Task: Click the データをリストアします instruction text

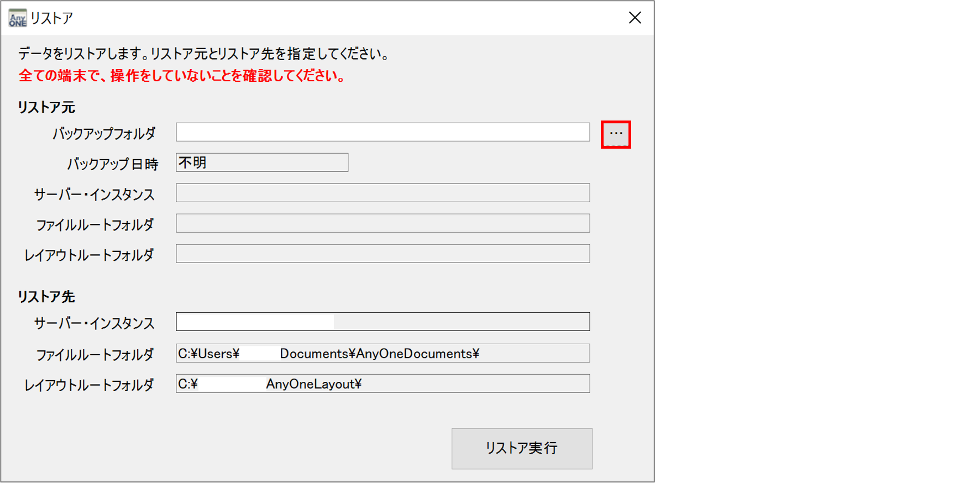Action: pos(205,54)
